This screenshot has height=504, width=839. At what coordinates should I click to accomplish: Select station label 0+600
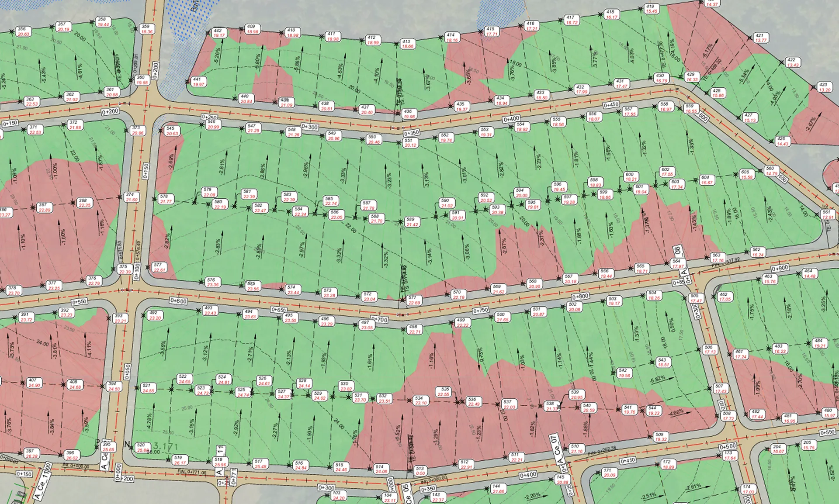click(178, 301)
